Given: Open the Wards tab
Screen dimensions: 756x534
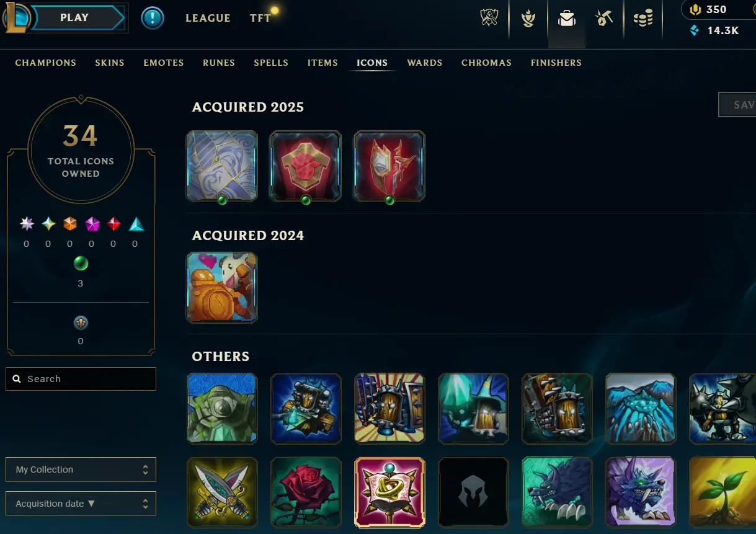Looking at the screenshot, I should (425, 63).
